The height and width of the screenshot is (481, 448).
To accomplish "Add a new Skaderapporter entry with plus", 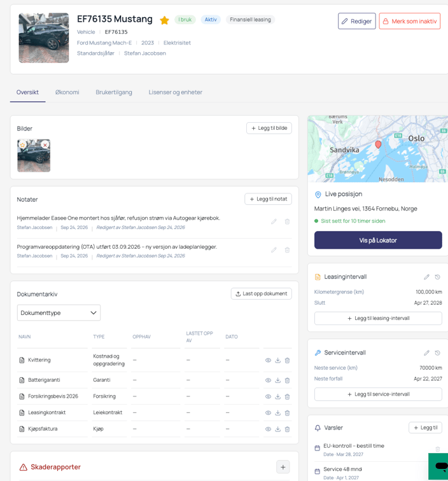I will point(283,467).
